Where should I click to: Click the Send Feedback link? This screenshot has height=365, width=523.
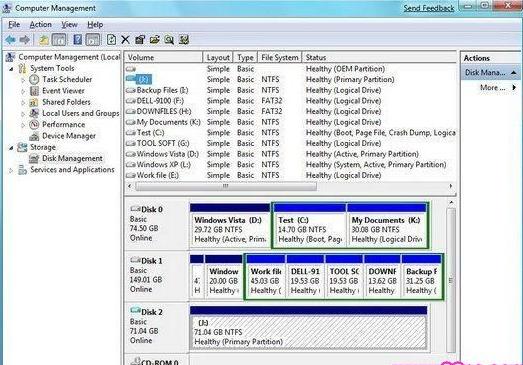[429, 8]
